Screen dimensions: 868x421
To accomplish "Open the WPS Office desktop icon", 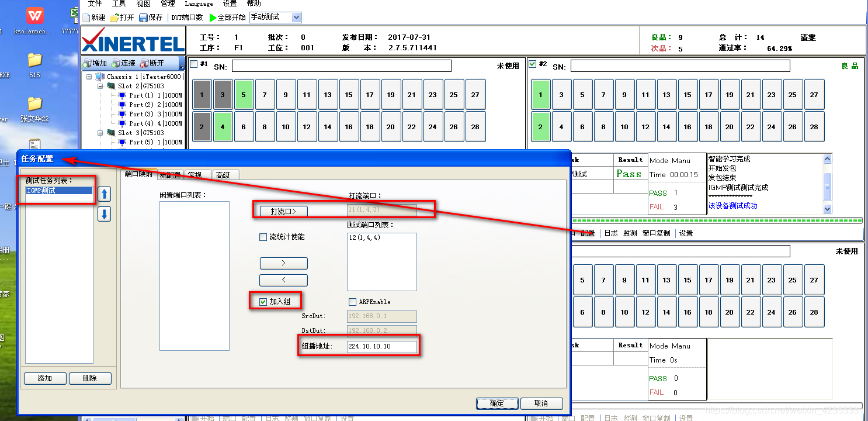I will pos(35,15).
